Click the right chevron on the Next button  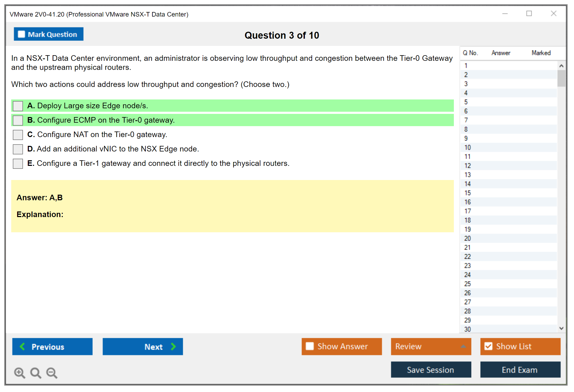(174, 346)
